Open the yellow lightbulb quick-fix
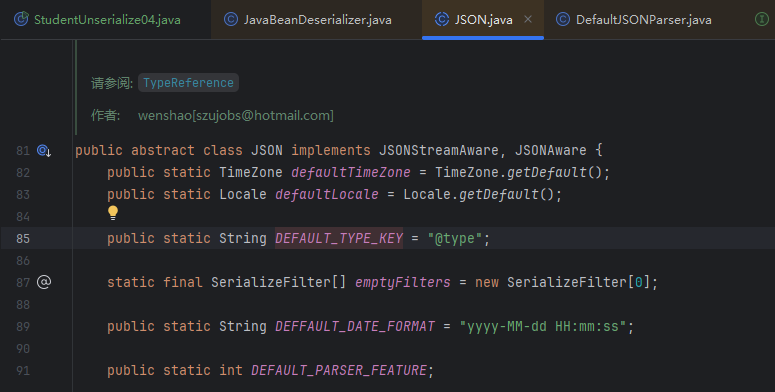Image resolution: width=775 pixels, height=392 pixels. click(113, 213)
